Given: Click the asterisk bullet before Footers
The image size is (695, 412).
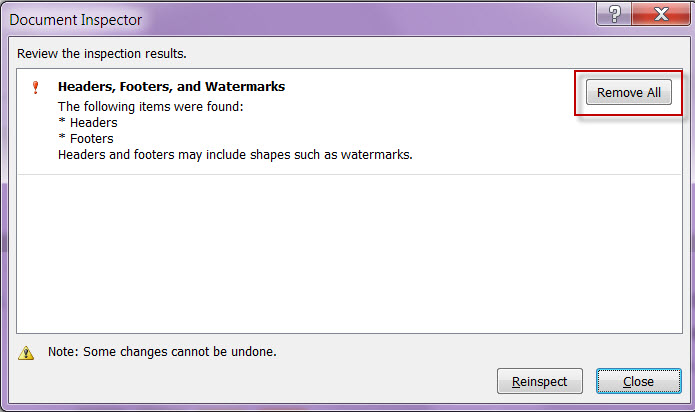Looking at the screenshot, I should click(62, 136).
